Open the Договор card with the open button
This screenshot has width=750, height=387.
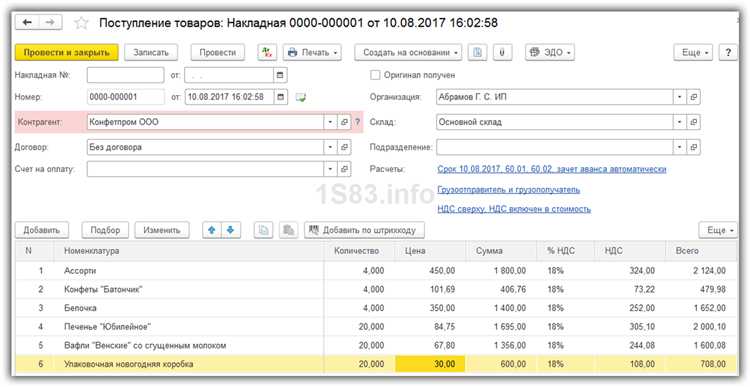344,147
